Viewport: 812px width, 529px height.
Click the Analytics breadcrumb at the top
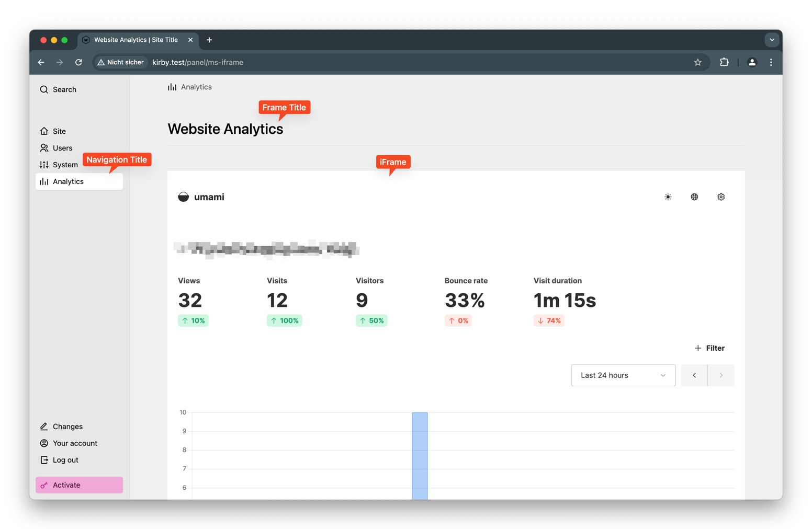tap(190, 87)
